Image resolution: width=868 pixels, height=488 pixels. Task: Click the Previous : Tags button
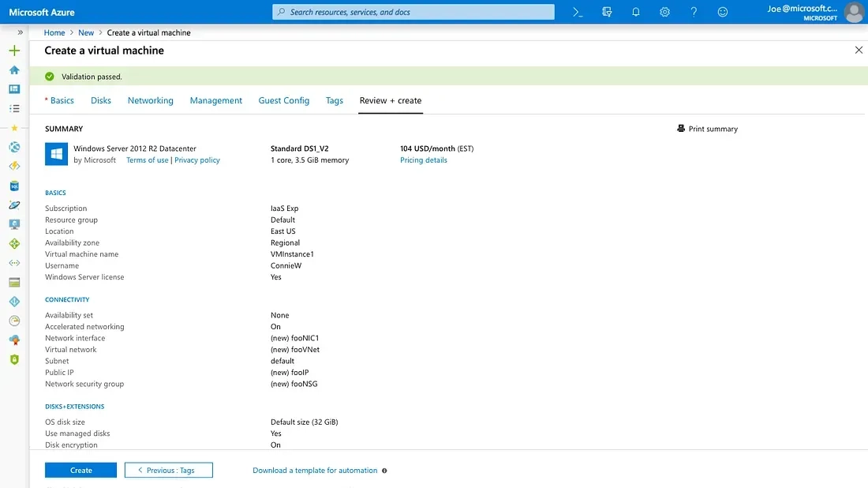(169, 471)
